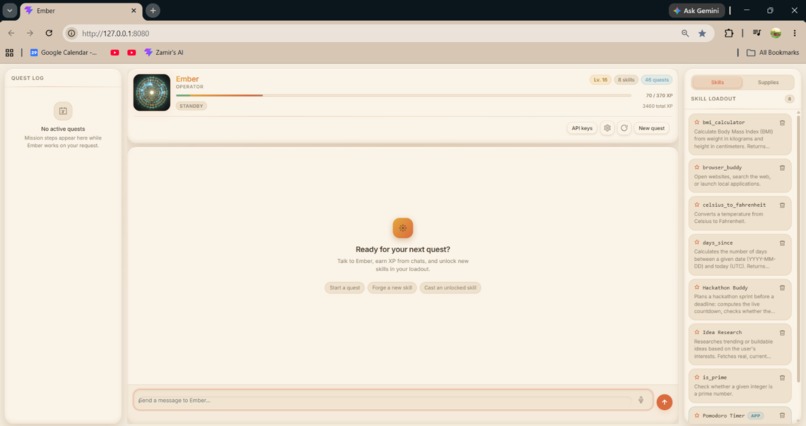Click the browser address bar URL
The image size is (806, 426).
[x=116, y=33]
